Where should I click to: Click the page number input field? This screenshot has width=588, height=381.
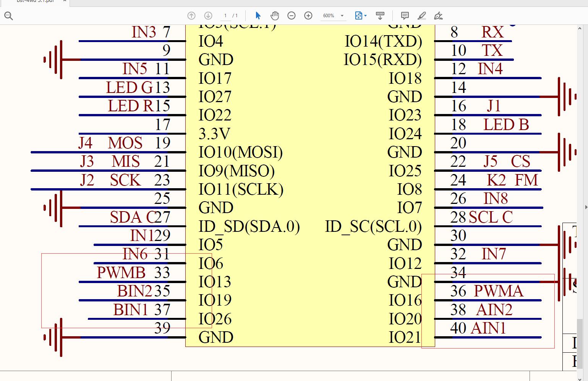tap(225, 16)
